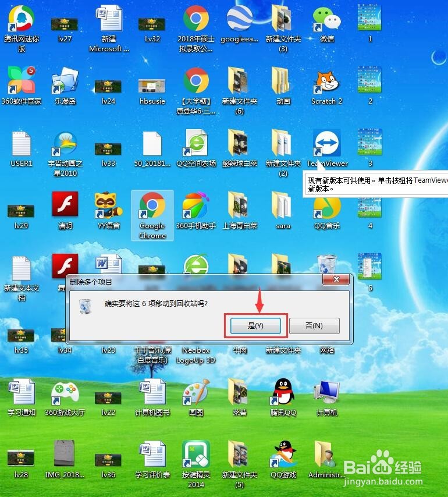Viewport: 448px width, 497px height.
Task: Select the screenshot file named 2
Action: click(x=369, y=80)
